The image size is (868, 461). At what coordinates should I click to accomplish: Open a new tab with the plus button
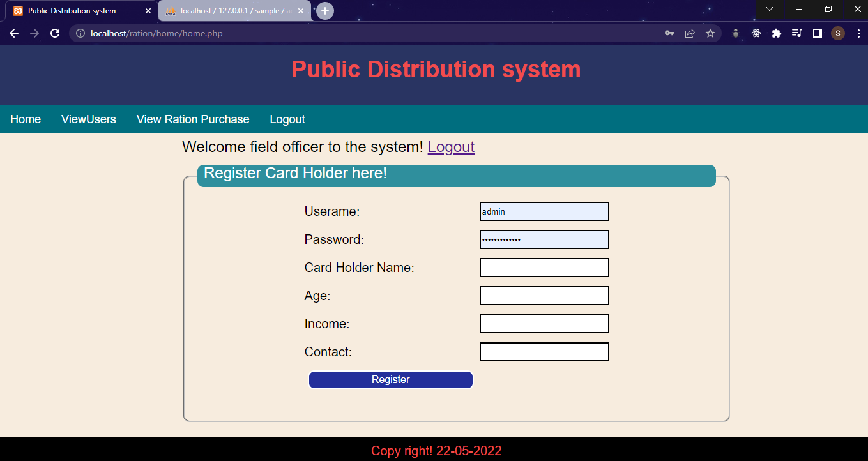coord(325,11)
